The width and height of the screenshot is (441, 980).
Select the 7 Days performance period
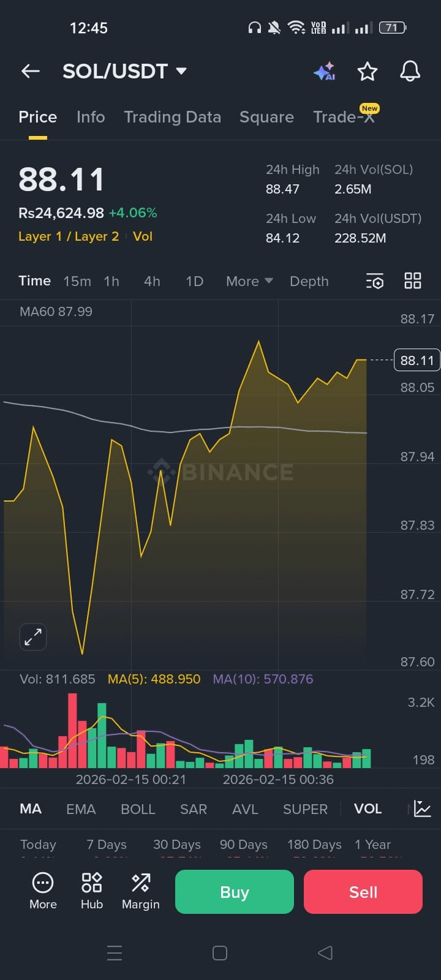pos(107,845)
